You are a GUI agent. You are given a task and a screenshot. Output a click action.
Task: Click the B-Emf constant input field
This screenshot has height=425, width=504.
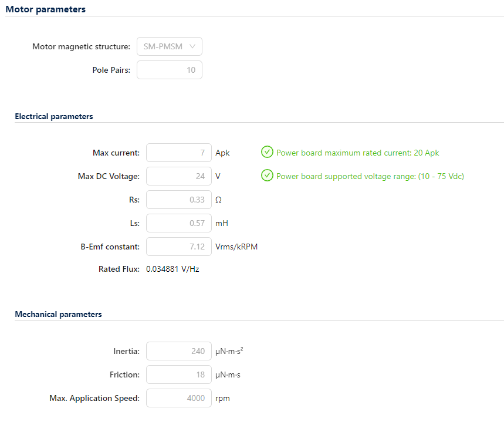click(178, 247)
